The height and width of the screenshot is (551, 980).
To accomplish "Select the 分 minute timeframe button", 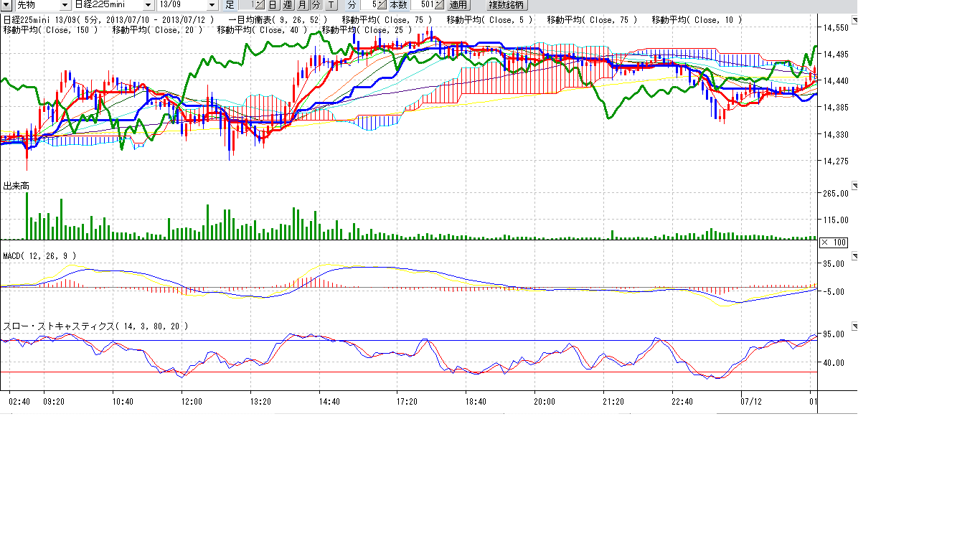I will pos(316,5).
